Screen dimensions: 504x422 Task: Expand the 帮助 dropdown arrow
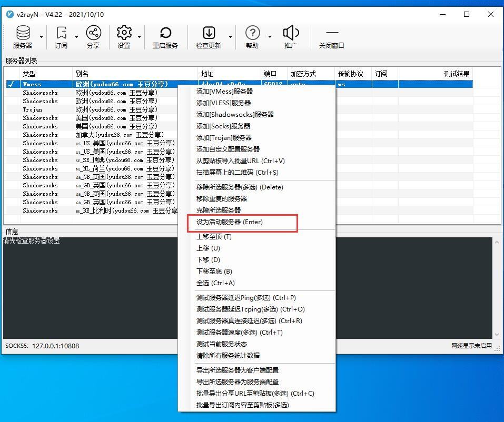(x=270, y=37)
